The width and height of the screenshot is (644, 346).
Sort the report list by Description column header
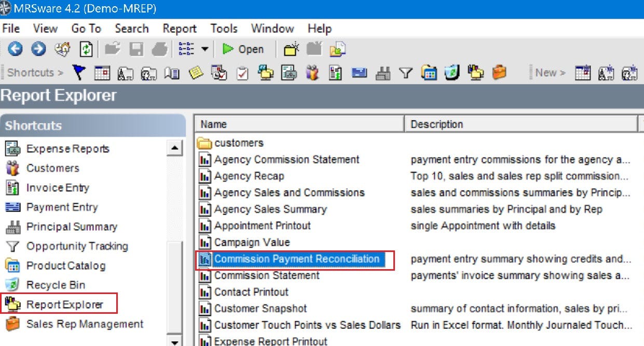(521, 124)
